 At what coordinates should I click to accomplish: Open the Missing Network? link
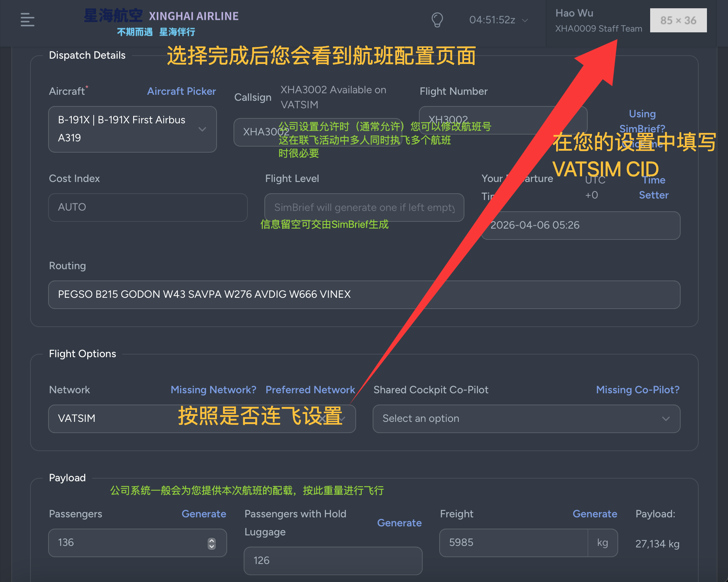pyautogui.click(x=213, y=390)
